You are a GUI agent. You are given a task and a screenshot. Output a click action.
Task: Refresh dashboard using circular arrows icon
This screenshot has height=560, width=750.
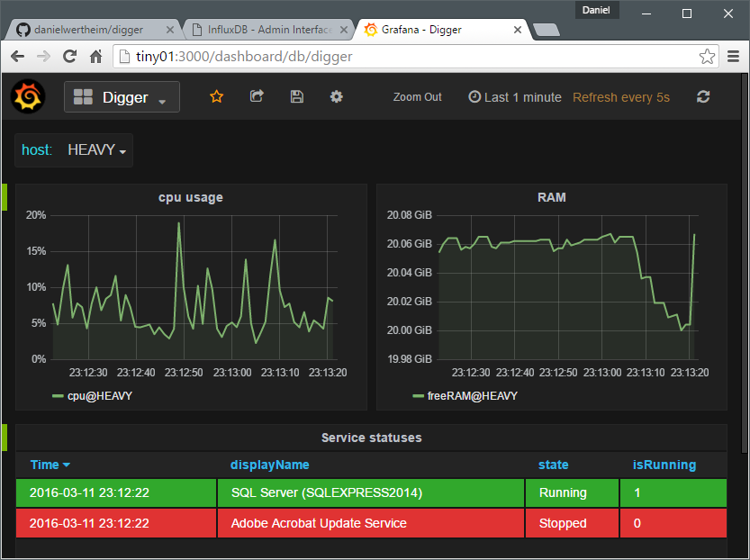point(703,96)
